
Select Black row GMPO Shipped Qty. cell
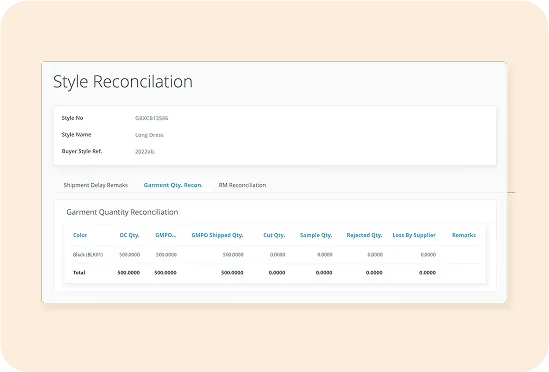[x=233, y=255]
